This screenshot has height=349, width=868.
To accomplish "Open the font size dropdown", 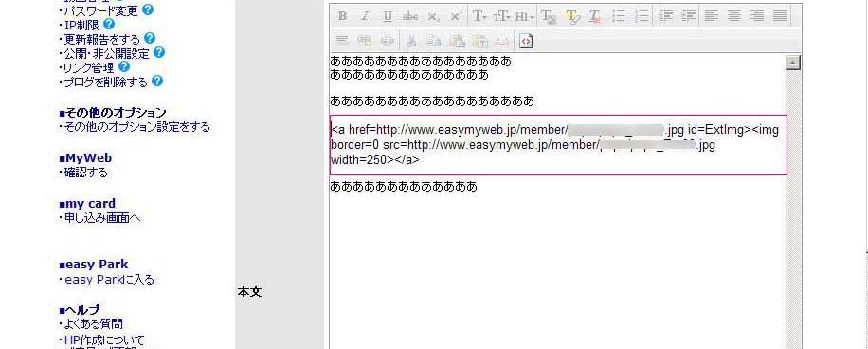I will (x=502, y=17).
